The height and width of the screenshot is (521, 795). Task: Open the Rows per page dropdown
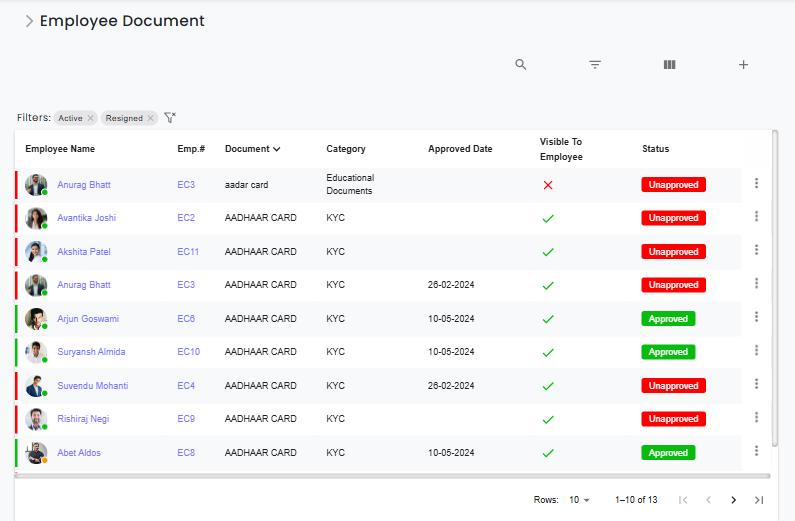tap(580, 500)
